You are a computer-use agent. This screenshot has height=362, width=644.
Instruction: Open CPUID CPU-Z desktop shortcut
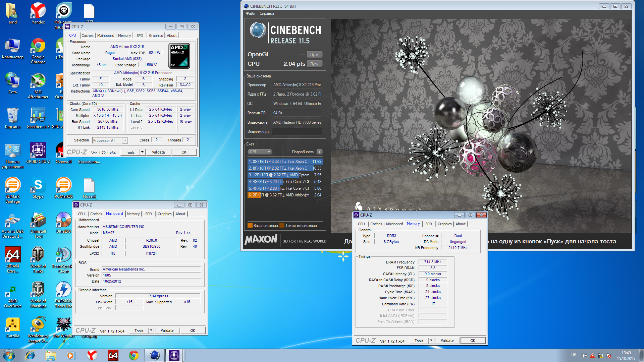tap(38, 153)
